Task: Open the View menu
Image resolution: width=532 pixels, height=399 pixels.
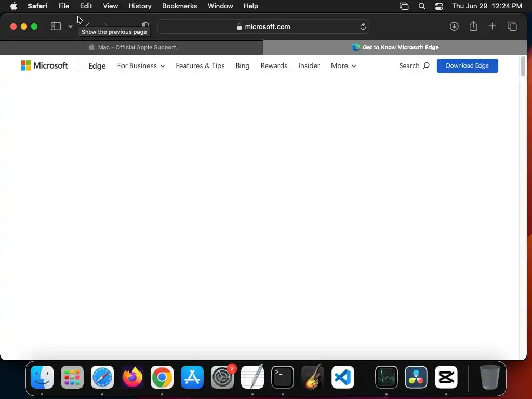Action: coord(110,6)
